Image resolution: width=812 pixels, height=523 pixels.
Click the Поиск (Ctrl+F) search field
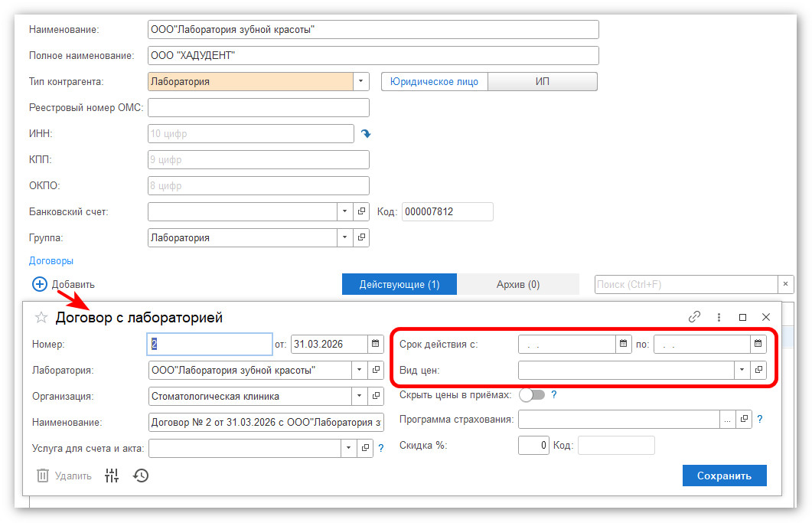point(686,284)
